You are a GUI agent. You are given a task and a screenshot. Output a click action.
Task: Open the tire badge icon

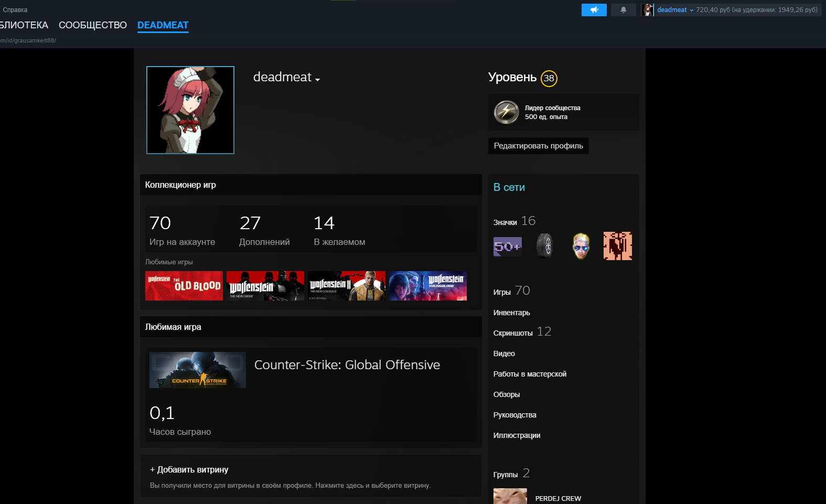[x=544, y=246]
